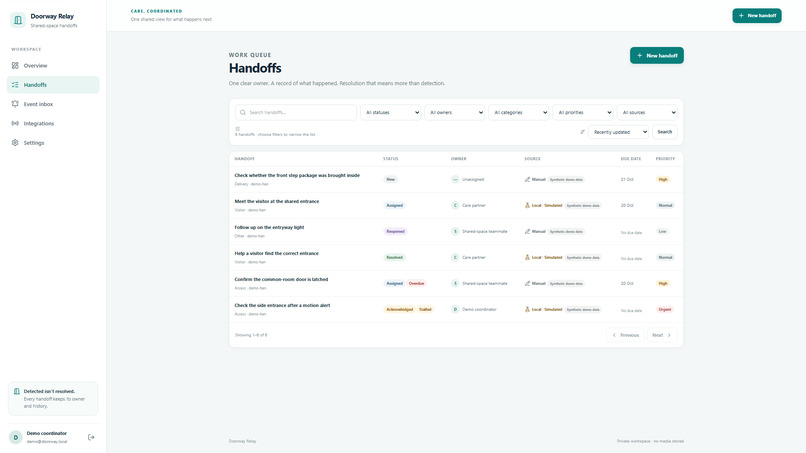Image resolution: width=806 pixels, height=453 pixels.
Task: Click the Reopened status badge
Action: [395, 231]
